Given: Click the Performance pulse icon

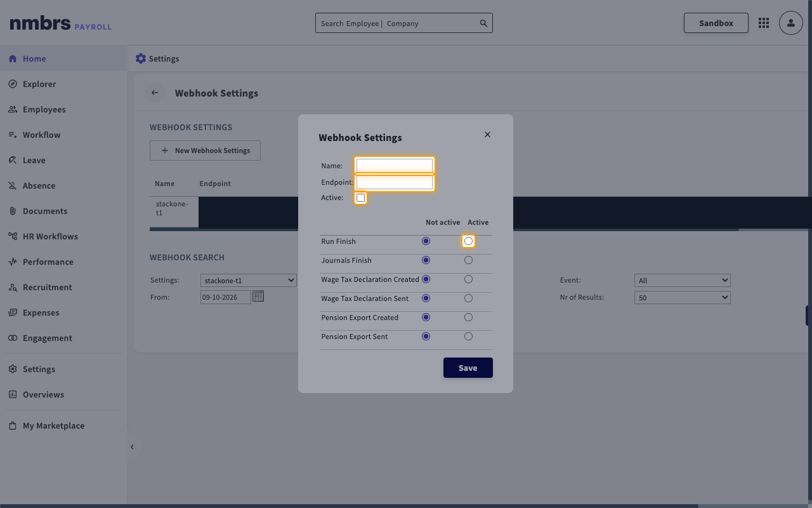Looking at the screenshot, I should click(13, 262).
